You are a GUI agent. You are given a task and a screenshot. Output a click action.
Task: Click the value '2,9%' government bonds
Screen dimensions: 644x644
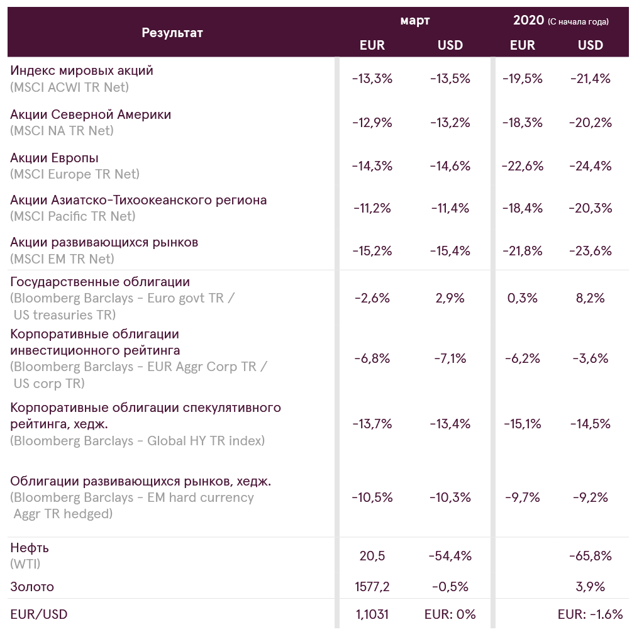450,298
